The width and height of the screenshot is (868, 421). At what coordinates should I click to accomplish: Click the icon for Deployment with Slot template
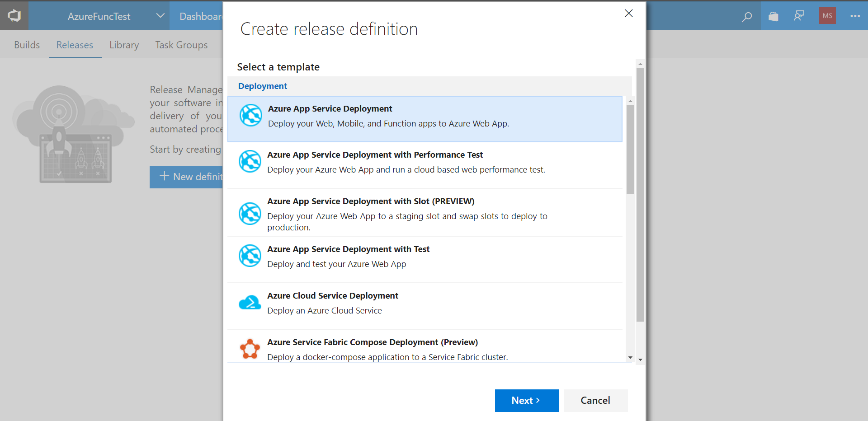tap(250, 213)
